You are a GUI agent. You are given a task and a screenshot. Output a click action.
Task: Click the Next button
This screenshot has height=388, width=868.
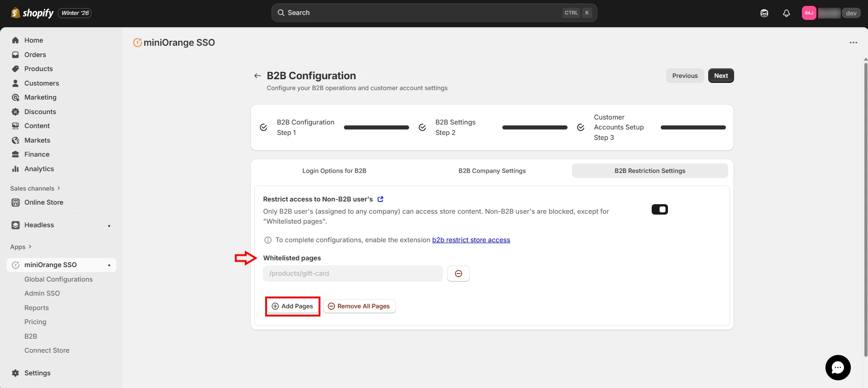coord(721,76)
